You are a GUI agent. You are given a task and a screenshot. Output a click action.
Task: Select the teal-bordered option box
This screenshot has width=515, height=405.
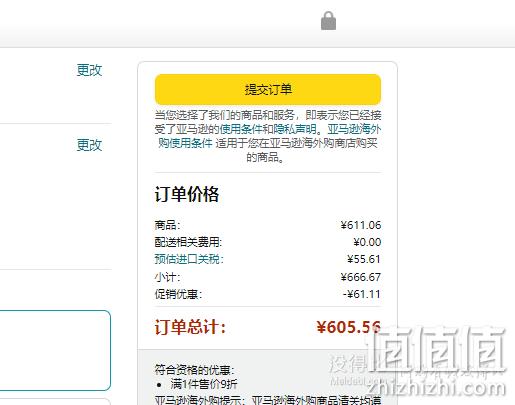[x=55, y=350]
